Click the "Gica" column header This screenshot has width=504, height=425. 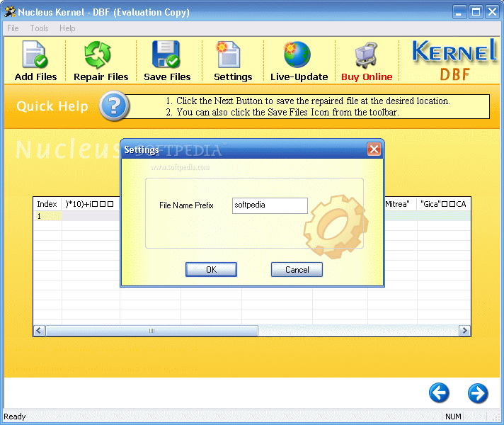(x=444, y=204)
